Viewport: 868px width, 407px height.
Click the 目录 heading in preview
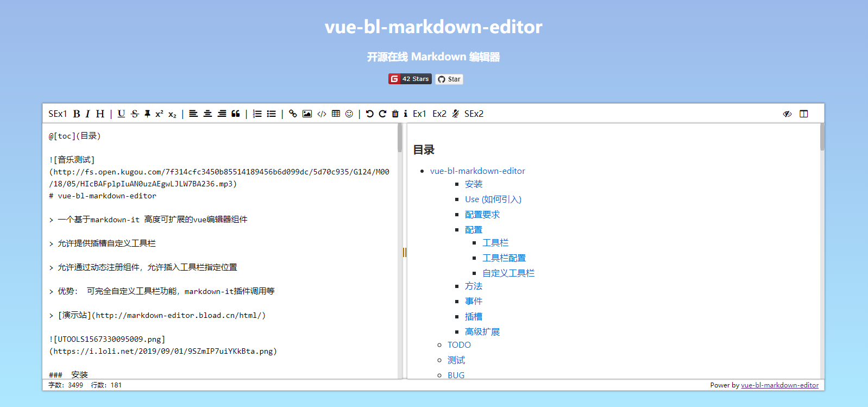[x=424, y=150]
